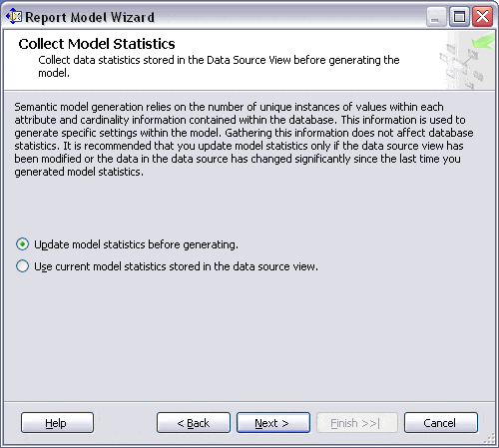The image size is (499, 448).
Task: Click the Report Model Wizard title bar icon
Action: 14,16
